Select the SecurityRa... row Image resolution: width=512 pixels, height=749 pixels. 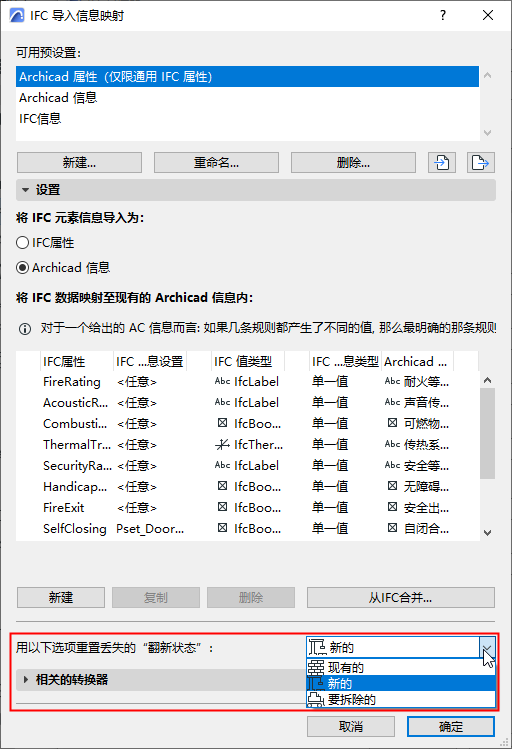point(247,466)
